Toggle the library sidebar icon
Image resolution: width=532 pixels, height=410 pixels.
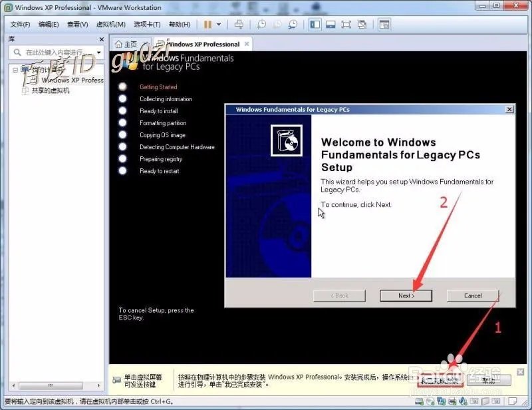315,24
